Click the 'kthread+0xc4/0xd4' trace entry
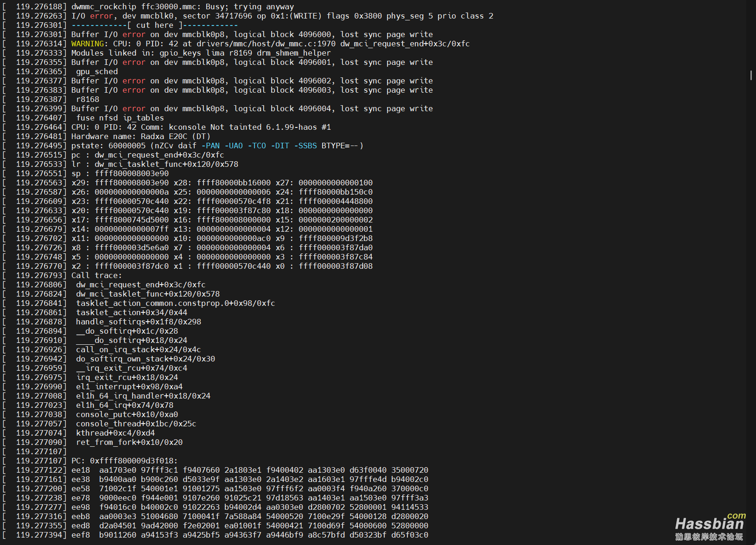 pyautogui.click(x=115, y=433)
